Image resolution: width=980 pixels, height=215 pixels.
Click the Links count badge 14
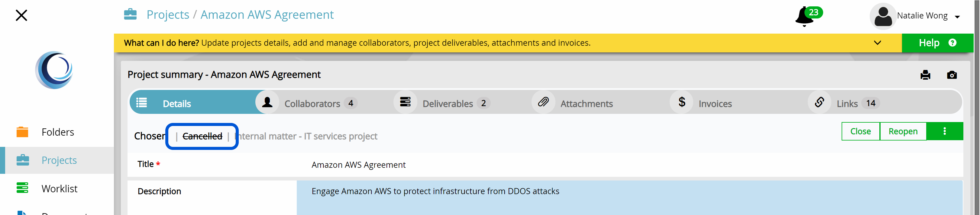(x=870, y=103)
